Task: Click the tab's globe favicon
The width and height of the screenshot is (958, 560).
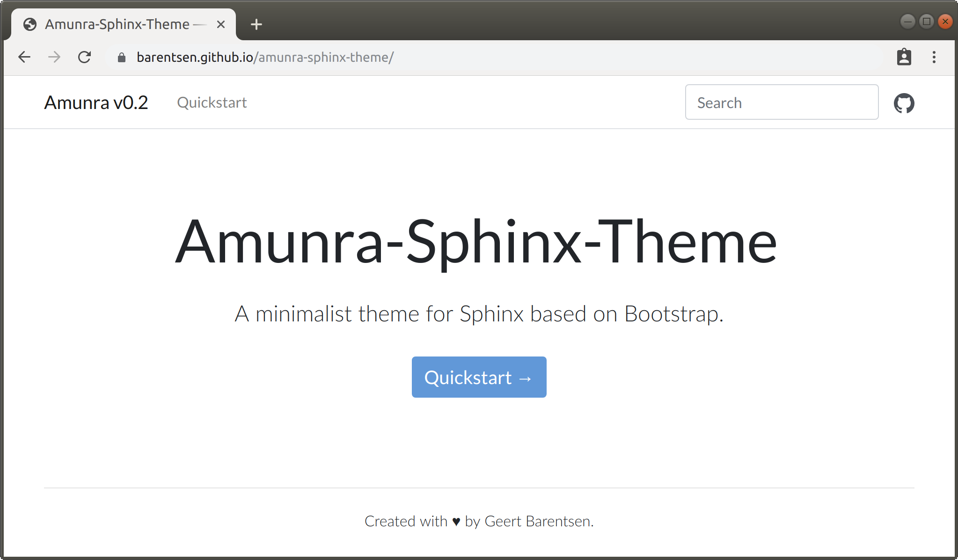Action: (x=30, y=24)
